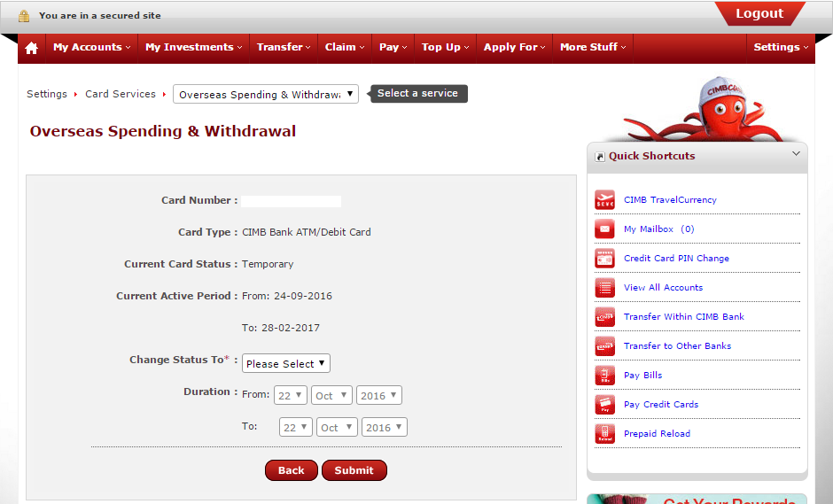Open the Prepaid Reload link
This screenshot has height=504, width=833.
pos(658,433)
